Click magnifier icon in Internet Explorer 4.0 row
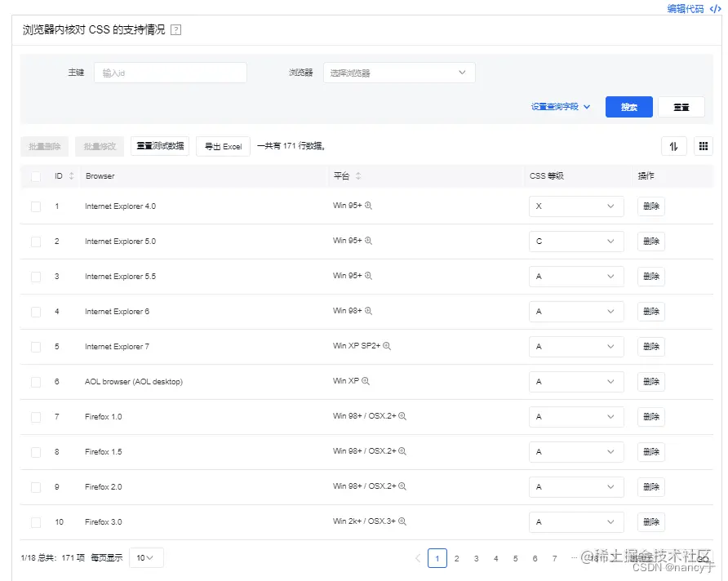 pos(368,206)
